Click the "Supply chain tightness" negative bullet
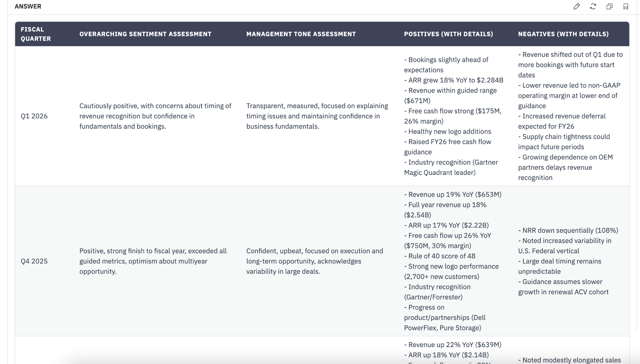The image size is (640, 364). (564, 142)
